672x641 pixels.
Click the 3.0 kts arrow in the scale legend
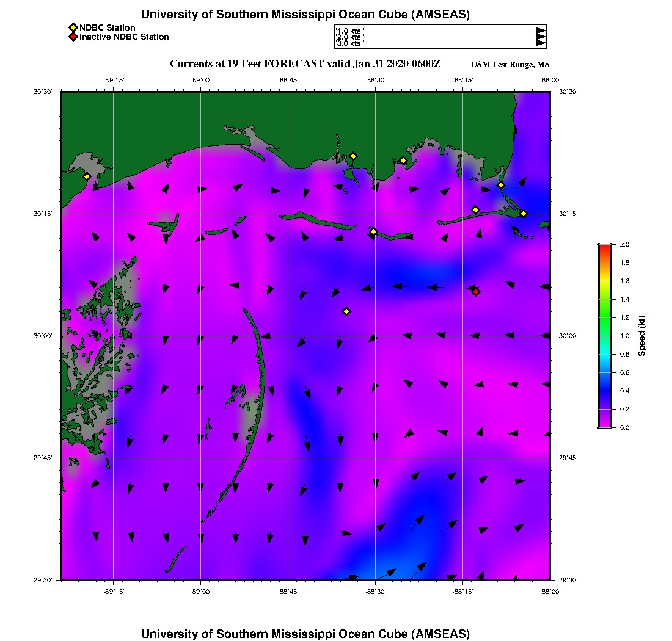point(458,43)
